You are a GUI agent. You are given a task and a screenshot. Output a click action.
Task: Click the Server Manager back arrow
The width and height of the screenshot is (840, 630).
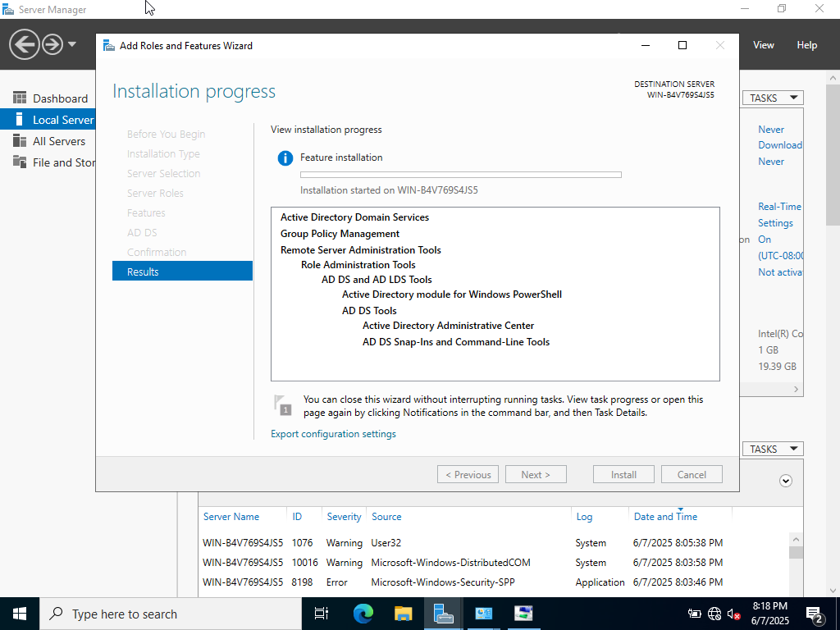tap(25, 44)
